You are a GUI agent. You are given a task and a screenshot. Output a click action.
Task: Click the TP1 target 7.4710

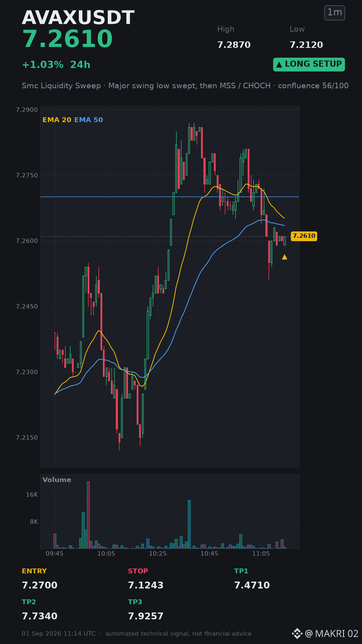click(252, 585)
